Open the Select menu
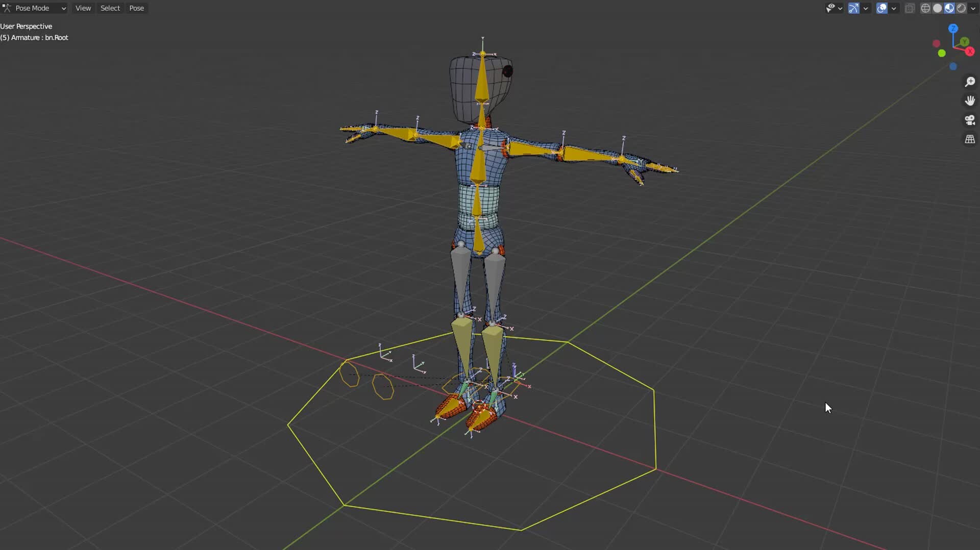Image resolution: width=980 pixels, height=550 pixels. [110, 8]
